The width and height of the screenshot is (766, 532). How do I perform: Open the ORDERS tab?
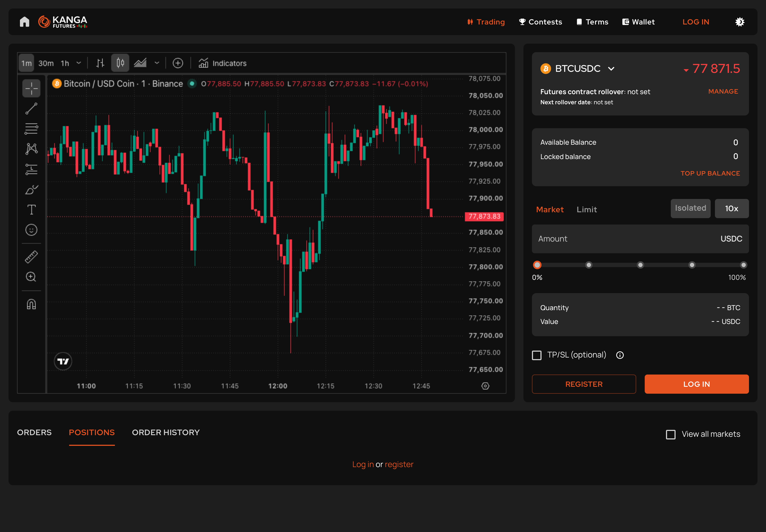click(34, 433)
